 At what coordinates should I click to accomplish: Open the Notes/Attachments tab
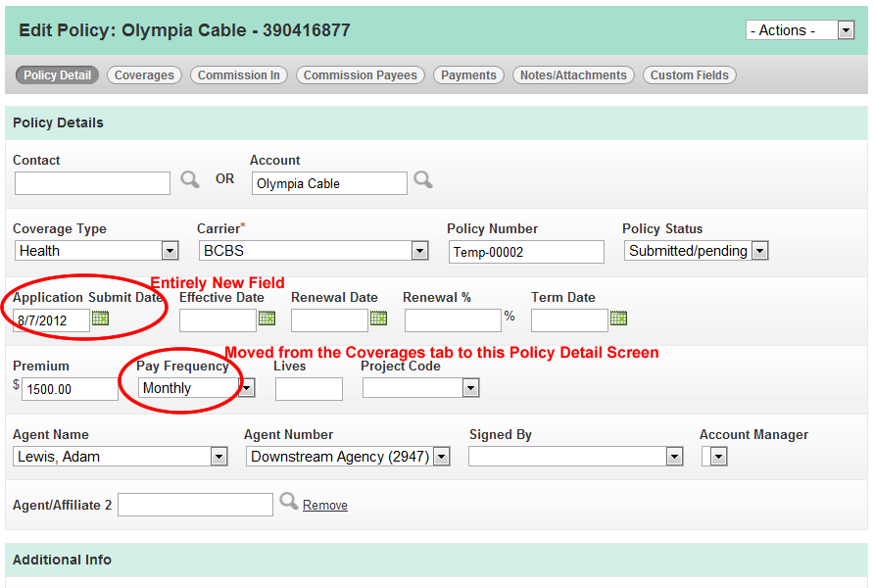pyautogui.click(x=573, y=75)
